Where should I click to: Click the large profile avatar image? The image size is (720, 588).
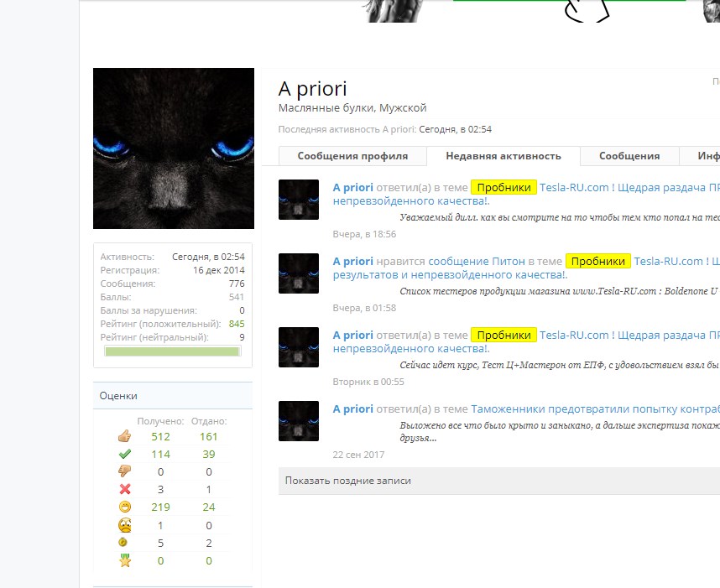174,148
